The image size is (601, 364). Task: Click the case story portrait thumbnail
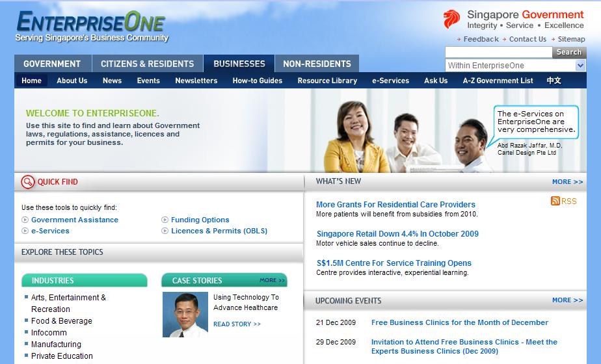[x=185, y=315]
